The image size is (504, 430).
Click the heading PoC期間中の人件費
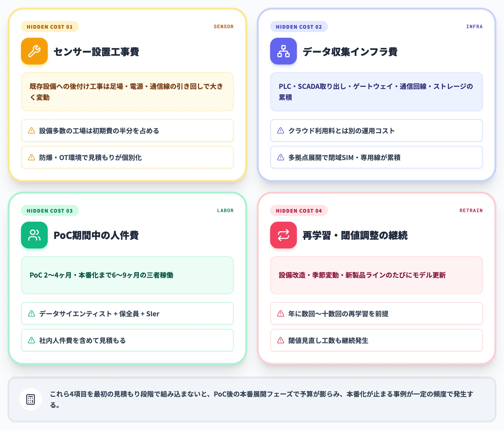point(96,236)
